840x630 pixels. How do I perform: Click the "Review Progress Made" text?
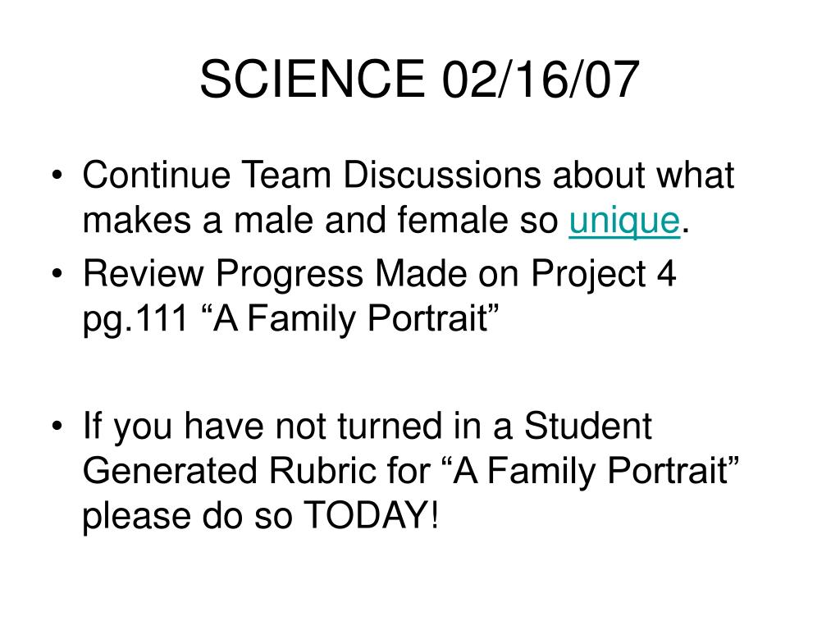274,275
